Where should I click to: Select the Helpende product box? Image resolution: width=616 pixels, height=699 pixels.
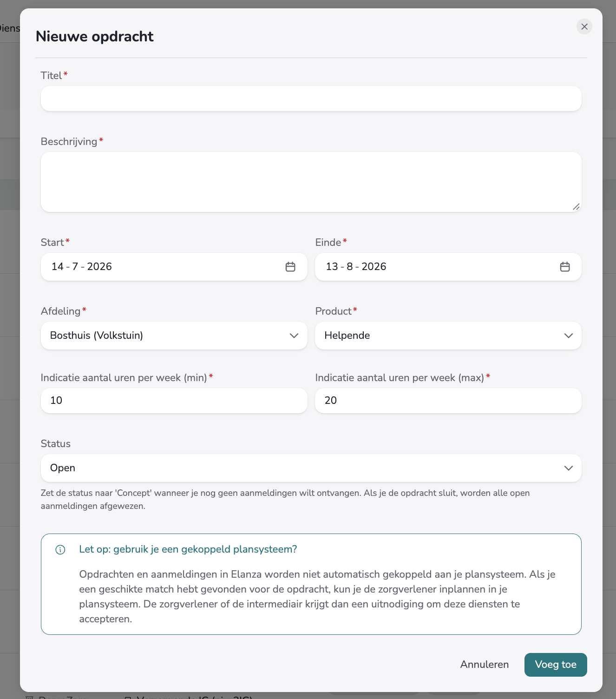point(448,336)
